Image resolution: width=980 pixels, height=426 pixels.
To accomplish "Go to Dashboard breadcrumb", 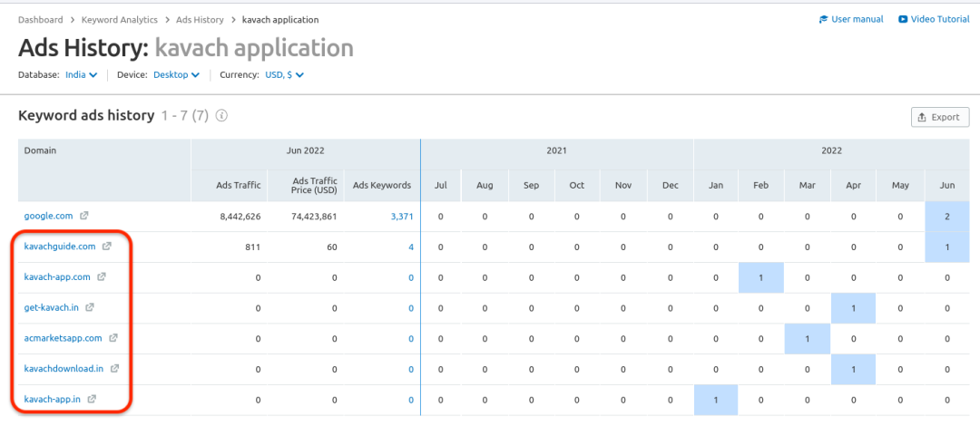I will [41, 19].
